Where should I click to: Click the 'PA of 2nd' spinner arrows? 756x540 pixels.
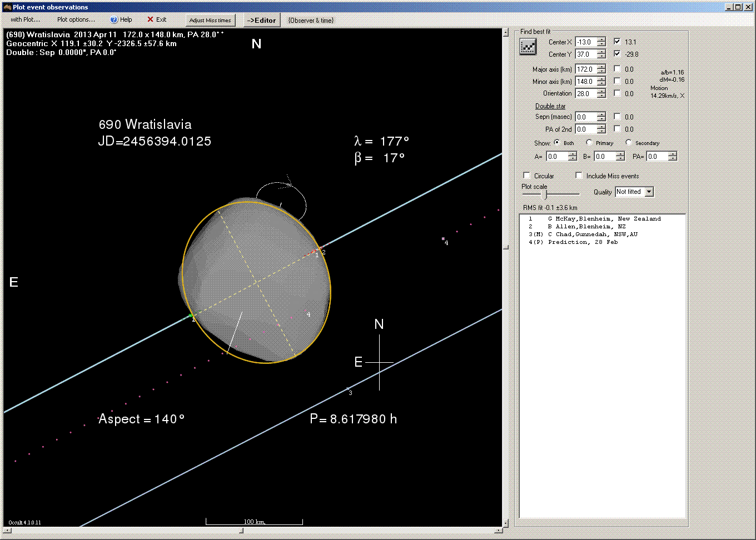pos(601,129)
